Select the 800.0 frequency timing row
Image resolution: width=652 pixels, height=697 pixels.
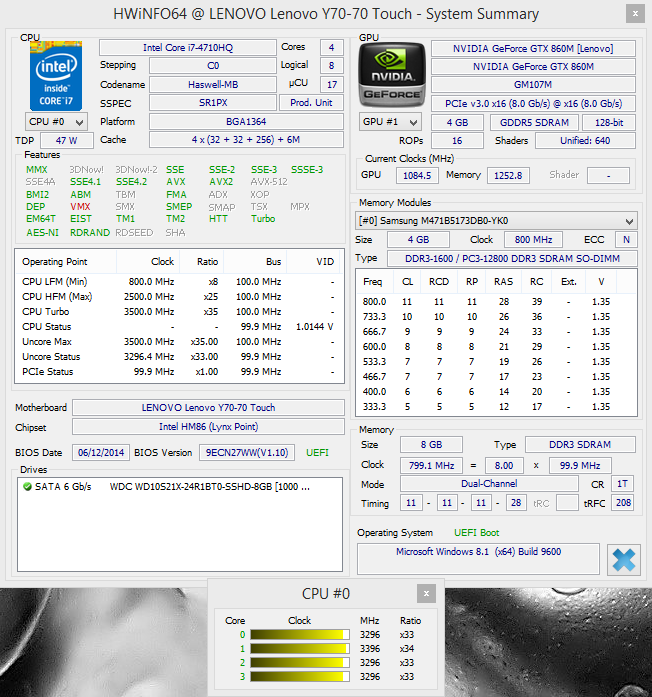coord(496,302)
